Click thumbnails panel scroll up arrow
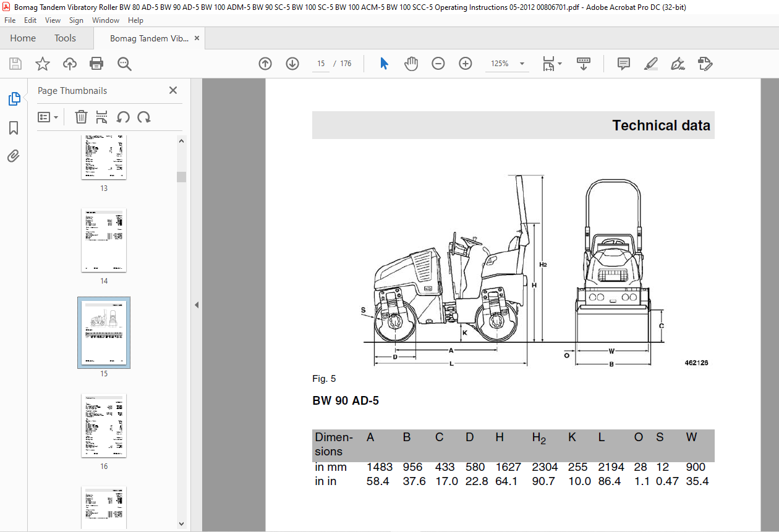Viewport: 779px width, 532px height. tap(181, 141)
